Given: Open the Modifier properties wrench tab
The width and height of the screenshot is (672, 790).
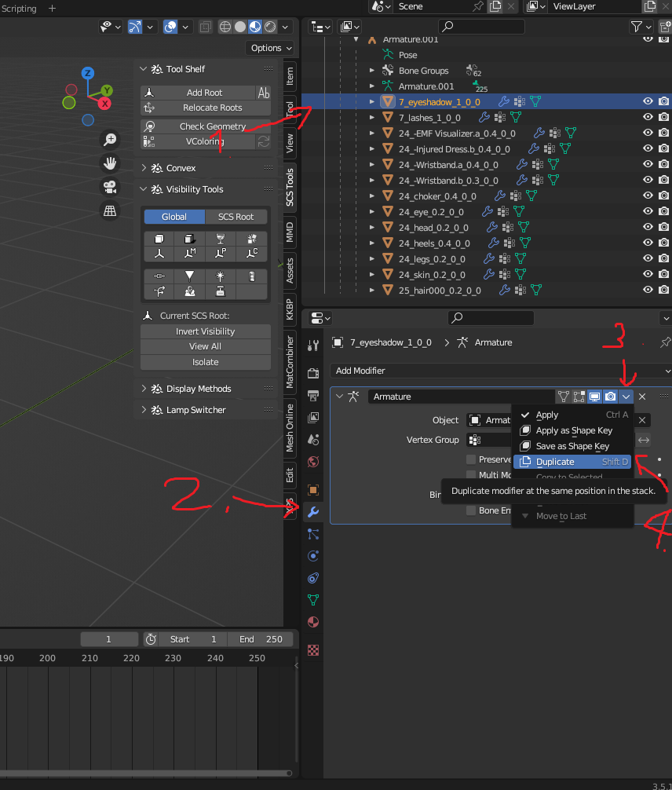Looking at the screenshot, I should tap(312, 512).
